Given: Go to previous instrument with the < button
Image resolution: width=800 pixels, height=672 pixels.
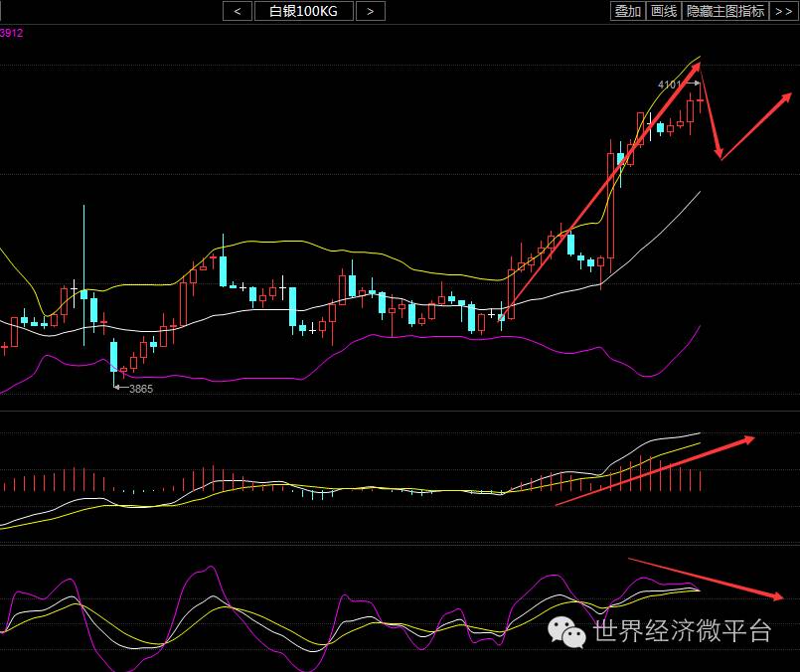Looking at the screenshot, I should [x=238, y=11].
